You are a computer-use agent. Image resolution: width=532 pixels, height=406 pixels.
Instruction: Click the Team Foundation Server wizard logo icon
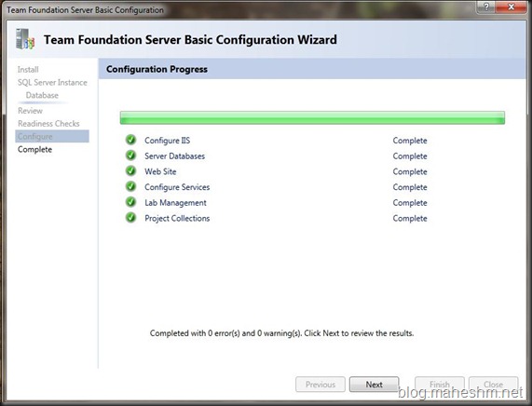25,39
